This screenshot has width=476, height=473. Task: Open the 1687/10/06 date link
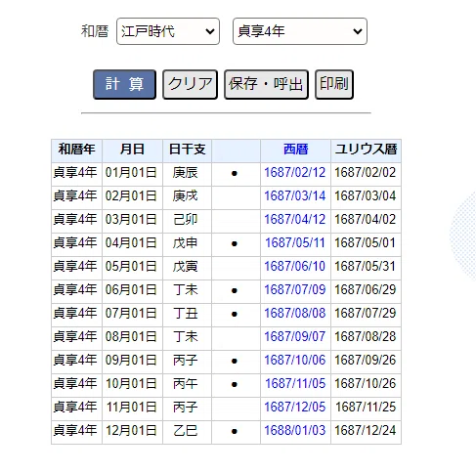click(x=294, y=361)
